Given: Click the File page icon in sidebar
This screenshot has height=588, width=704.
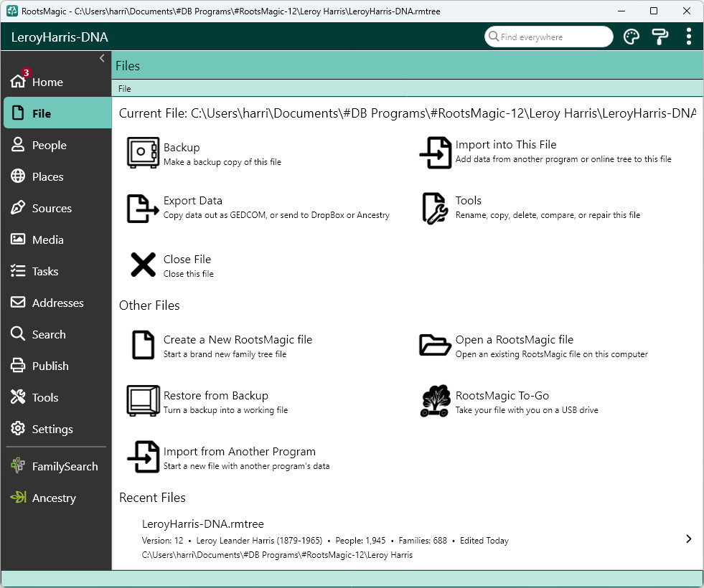Looking at the screenshot, I should [x=18, y=113].
